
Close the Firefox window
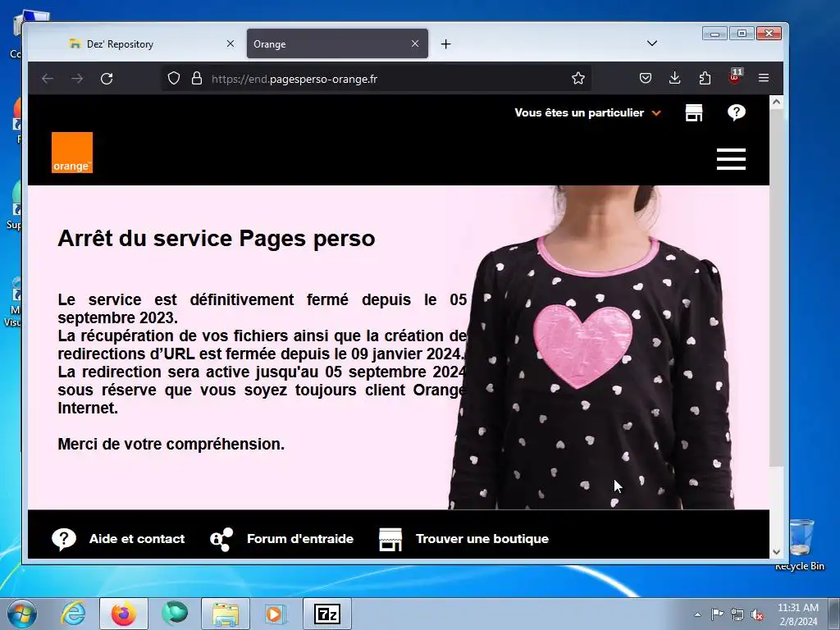point(769,34)
